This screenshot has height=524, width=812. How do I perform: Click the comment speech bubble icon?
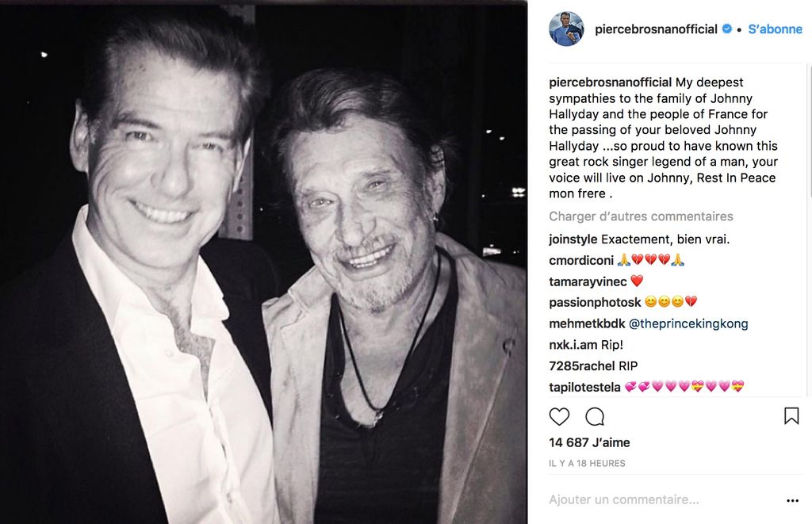click(595, 416)
